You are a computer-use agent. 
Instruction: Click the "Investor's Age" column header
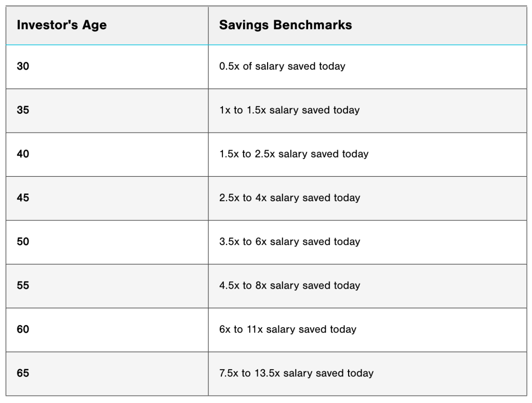pos(61,25)
